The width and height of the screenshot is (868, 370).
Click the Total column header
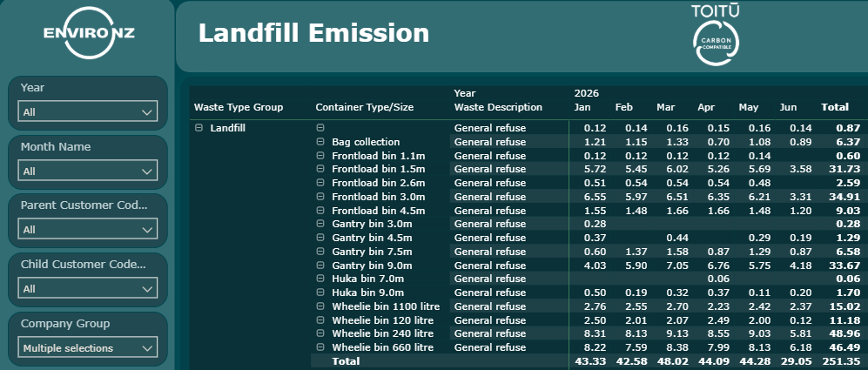pyautogui.click(x=835, y=107)
